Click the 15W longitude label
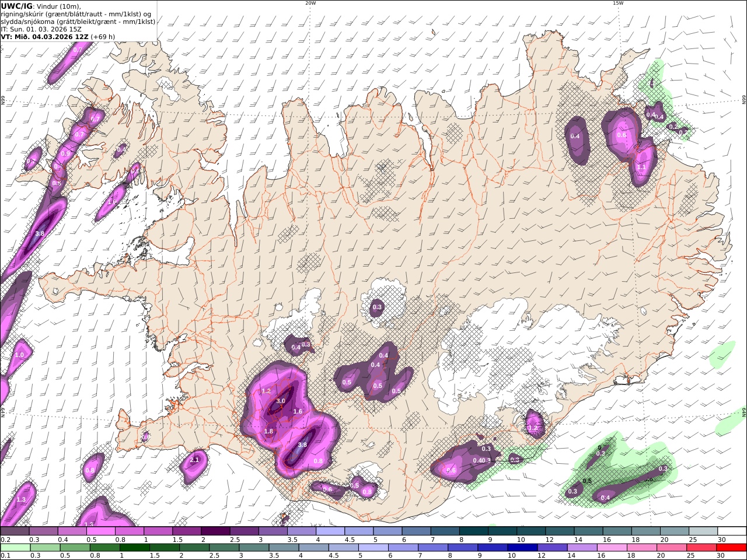The image size is (747, 560). [618, 3]
